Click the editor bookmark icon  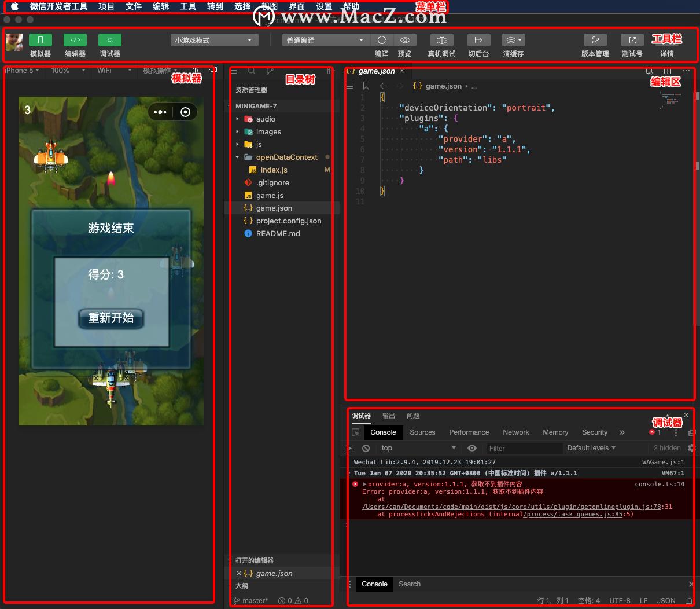click(x=366, y=86)
